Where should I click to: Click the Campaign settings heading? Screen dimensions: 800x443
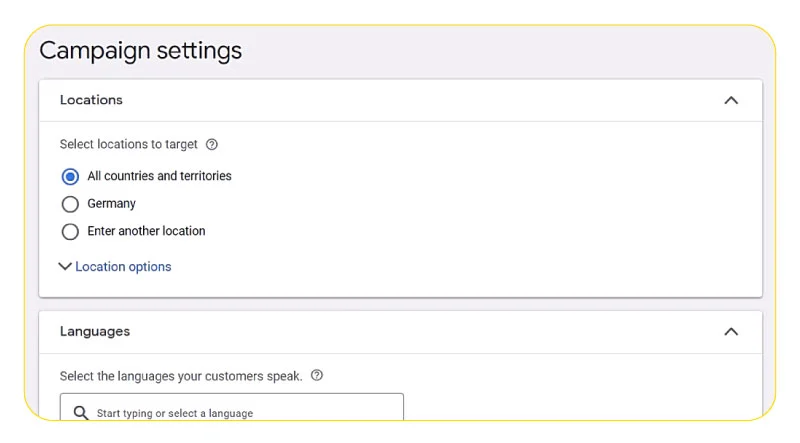pos(140,51)
